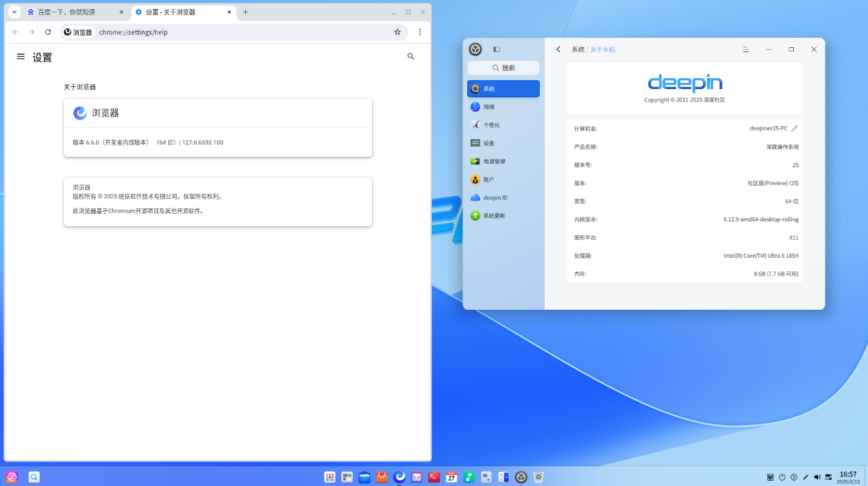This screenshot has height=486, width=868.
Task: Open the Calculator from the dock
Action: pos(504,477)
